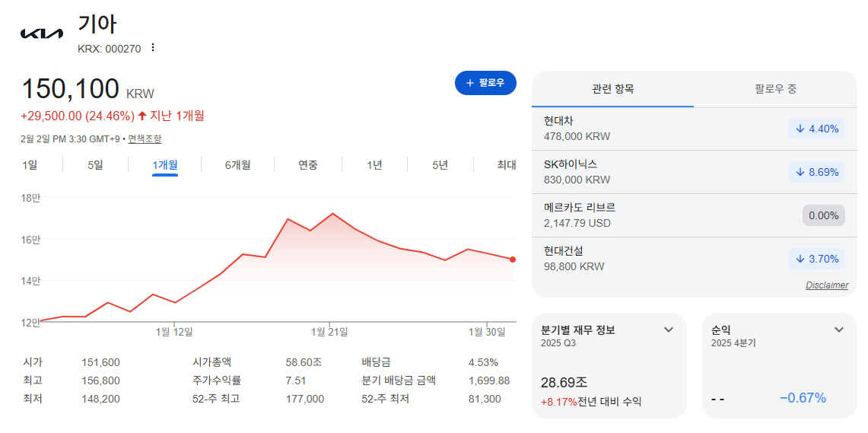Open the SK하이닉스 related stock row
868x433 pixels.
pos(695,172)
